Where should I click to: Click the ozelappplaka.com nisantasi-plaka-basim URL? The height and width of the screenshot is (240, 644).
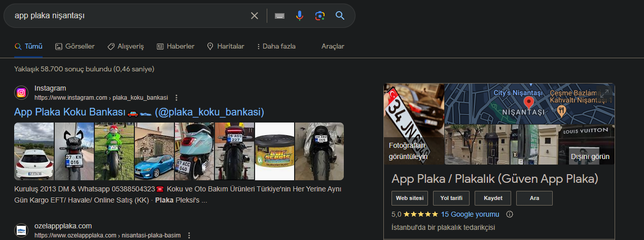pyautogui.click(x=108, y=235)
